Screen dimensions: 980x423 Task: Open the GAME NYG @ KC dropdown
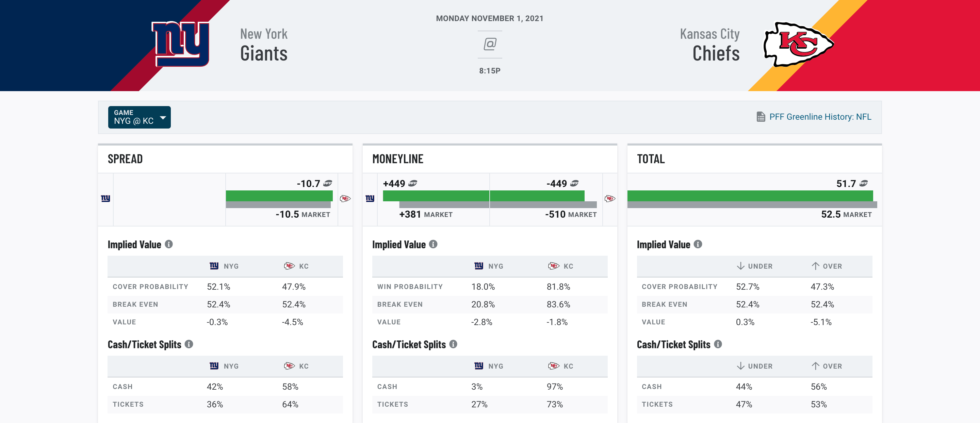(139, 117)
